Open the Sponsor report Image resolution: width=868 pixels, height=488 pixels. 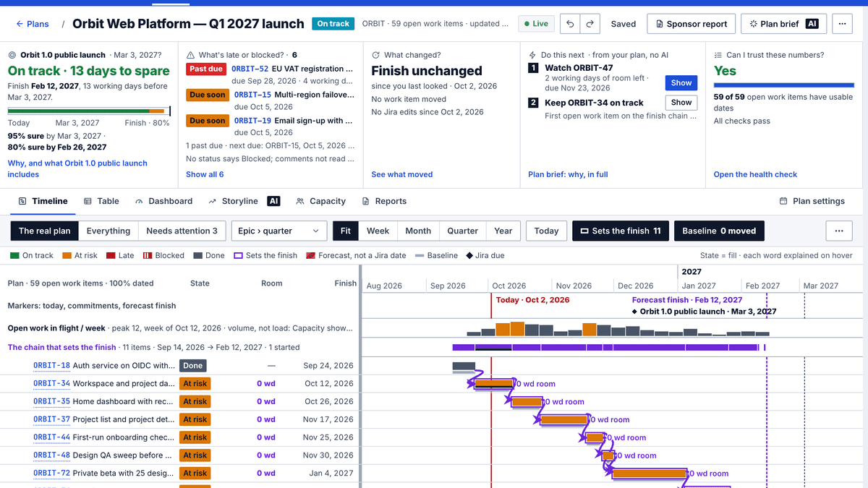tap(691, 24)
